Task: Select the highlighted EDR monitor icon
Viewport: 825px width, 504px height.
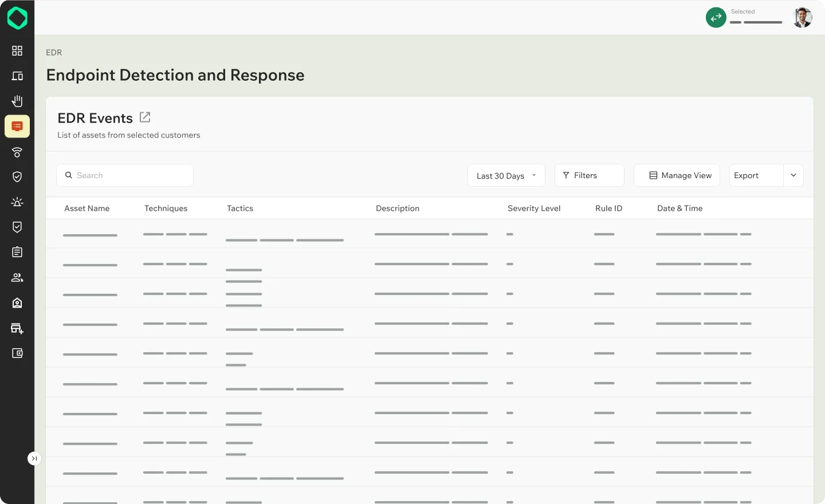Action: [17, 127]
